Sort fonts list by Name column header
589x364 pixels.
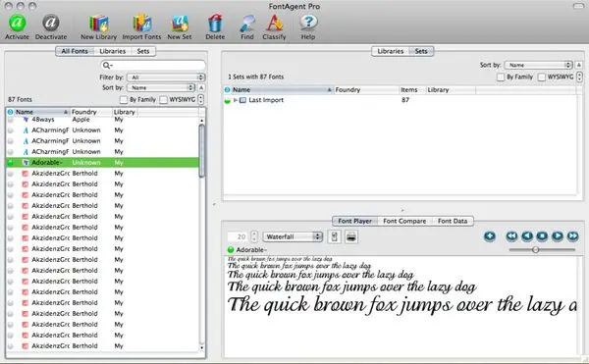coord(41,112)
